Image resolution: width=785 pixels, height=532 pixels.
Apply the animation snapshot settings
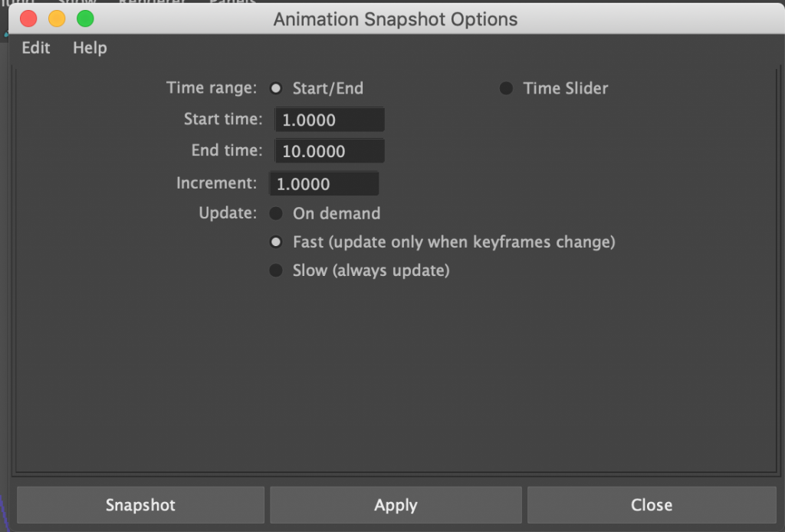pyautogui.click(x=396, y=504)
